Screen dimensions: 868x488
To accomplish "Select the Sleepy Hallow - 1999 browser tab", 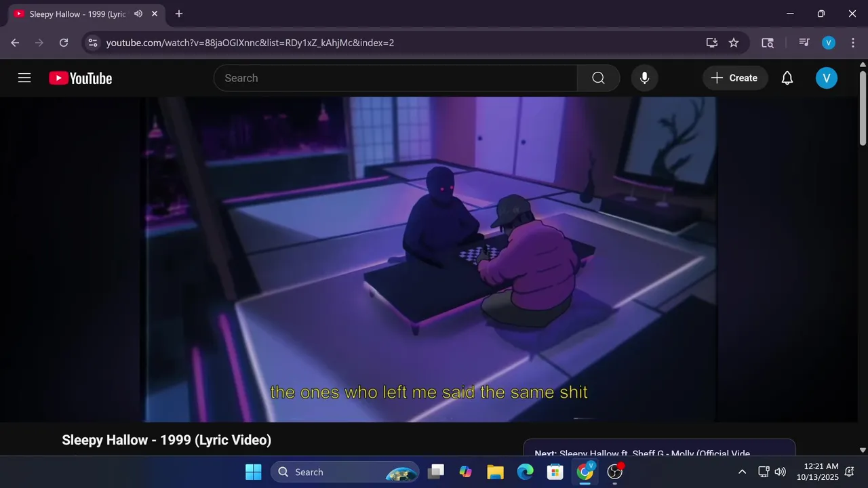I will point(77,14).
